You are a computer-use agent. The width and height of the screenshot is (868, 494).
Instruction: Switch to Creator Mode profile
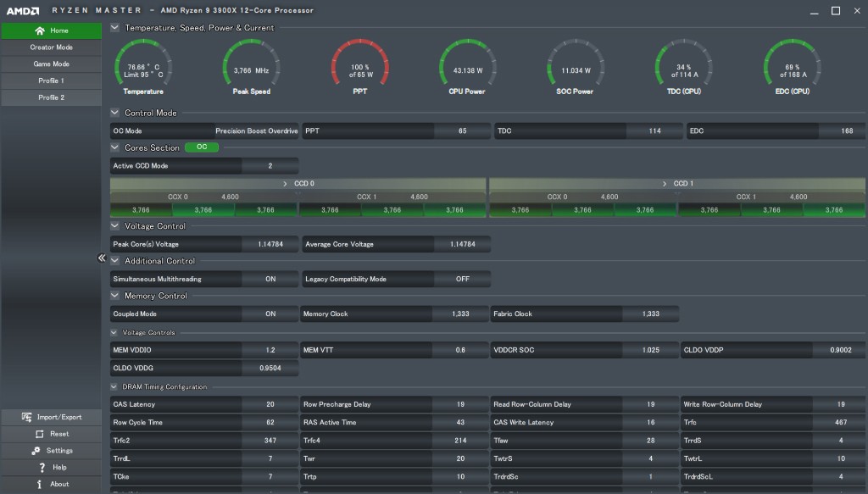pos(51,47)
